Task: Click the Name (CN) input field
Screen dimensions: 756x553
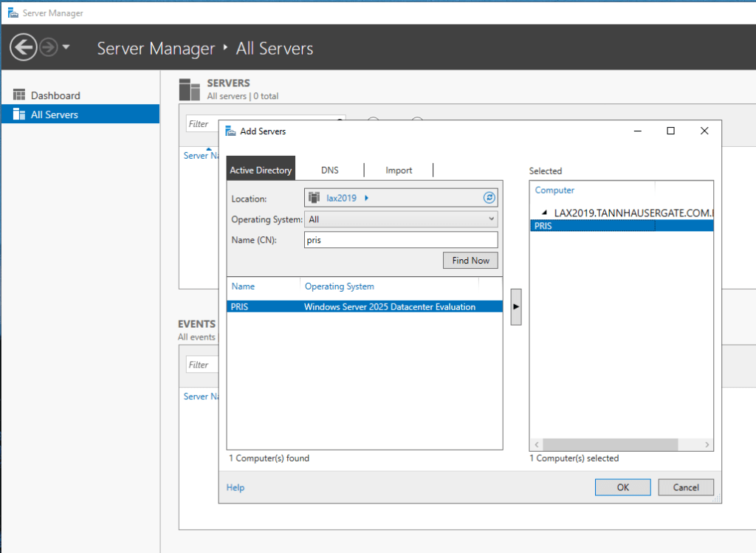Action: (401, 240)
